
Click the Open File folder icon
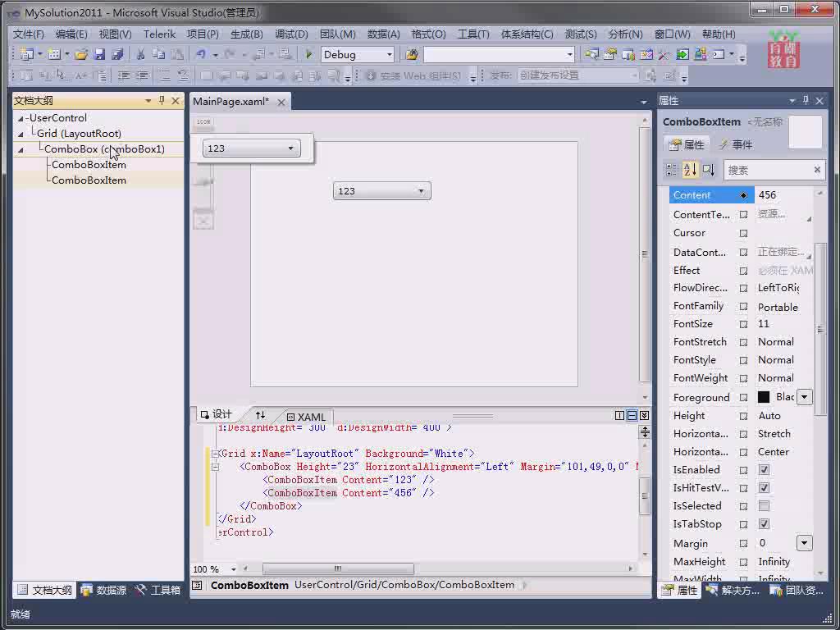coord(81,54)
